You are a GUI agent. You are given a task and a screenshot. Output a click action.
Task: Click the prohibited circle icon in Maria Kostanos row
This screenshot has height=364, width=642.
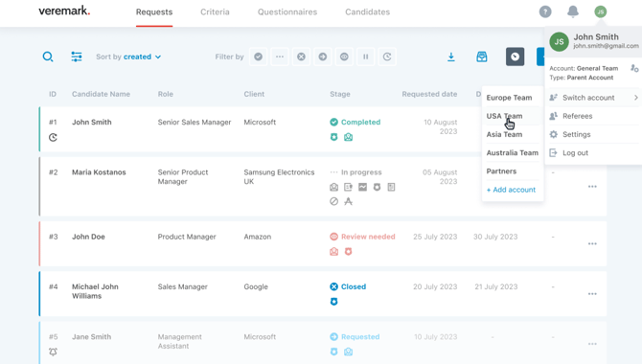click(x=334, y=201)
